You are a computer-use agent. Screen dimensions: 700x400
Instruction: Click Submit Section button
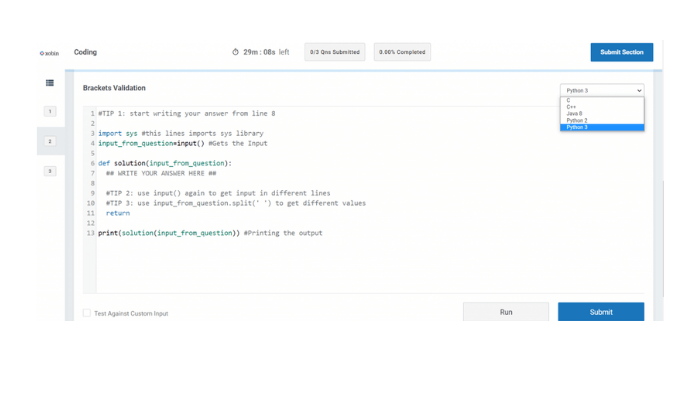[621, 52]
